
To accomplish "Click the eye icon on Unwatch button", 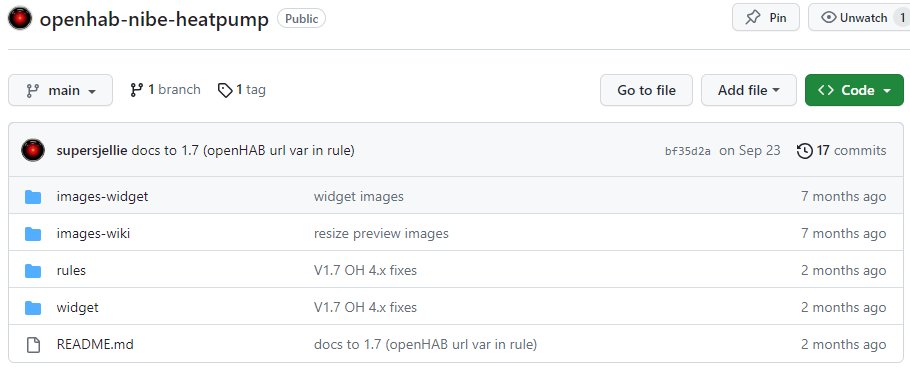I will 829,18.
